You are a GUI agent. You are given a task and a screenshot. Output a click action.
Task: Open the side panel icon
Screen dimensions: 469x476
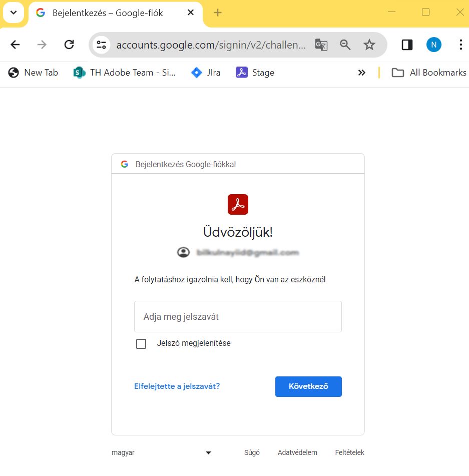(x=407, y=45)
